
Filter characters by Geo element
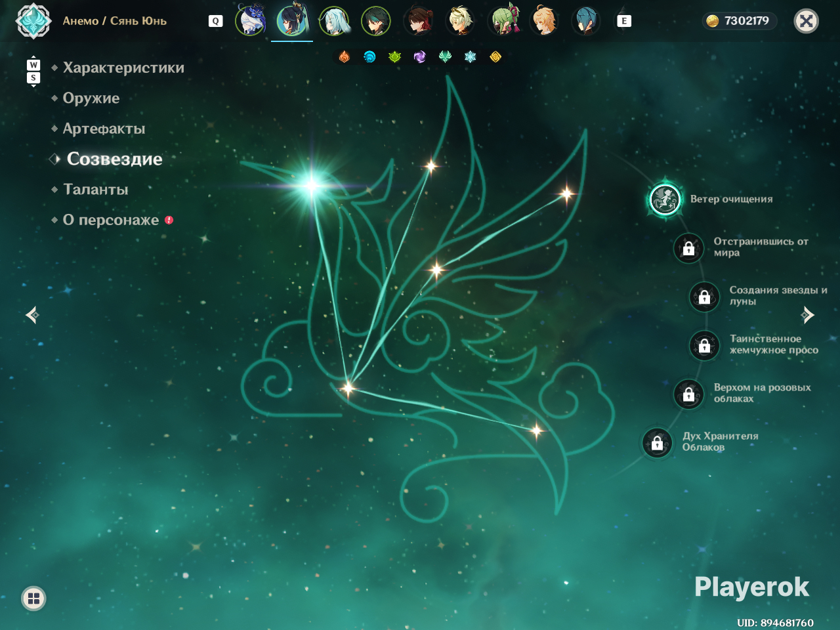coord(495,57)
